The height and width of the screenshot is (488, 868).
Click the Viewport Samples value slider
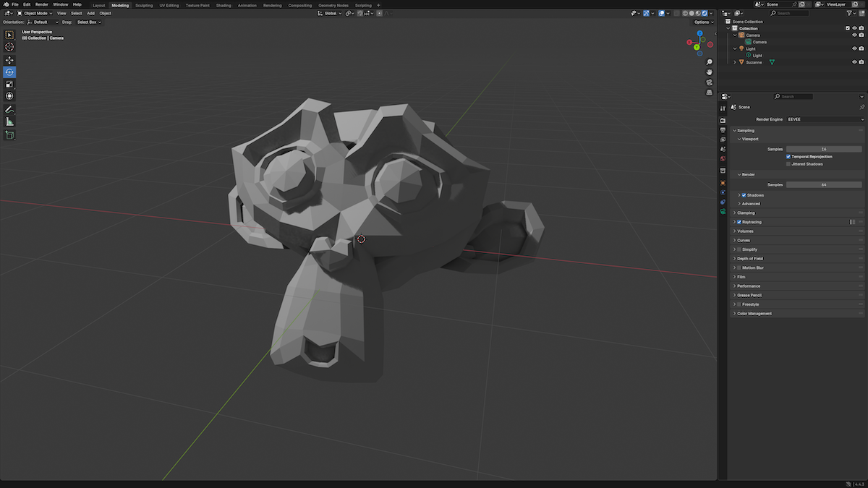coord(825,149)
